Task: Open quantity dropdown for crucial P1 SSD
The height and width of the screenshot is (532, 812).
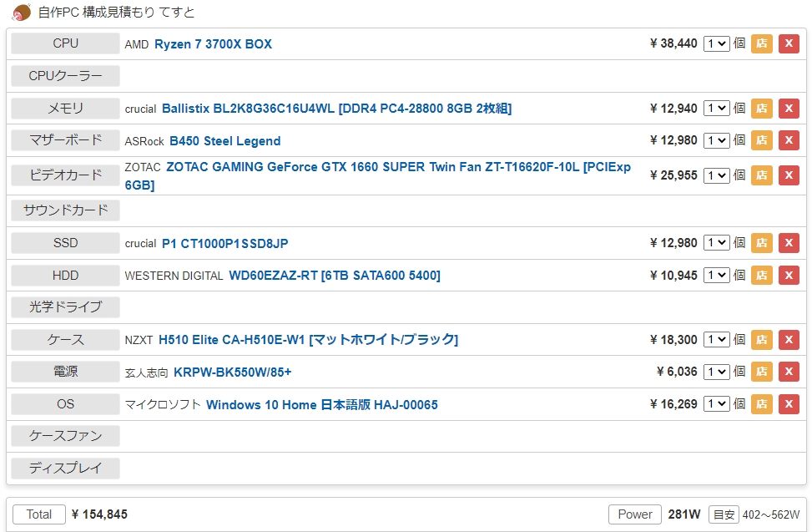Action: click(x=716, y=243)
